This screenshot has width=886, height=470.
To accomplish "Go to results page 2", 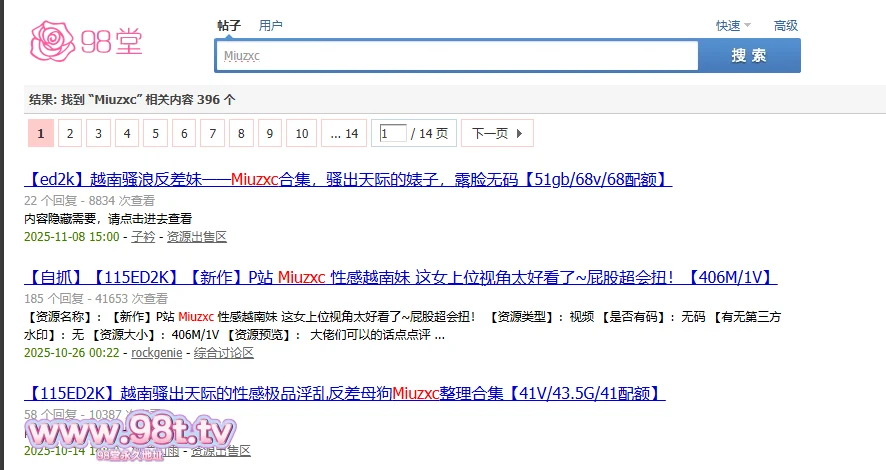I will coord(69,133).
